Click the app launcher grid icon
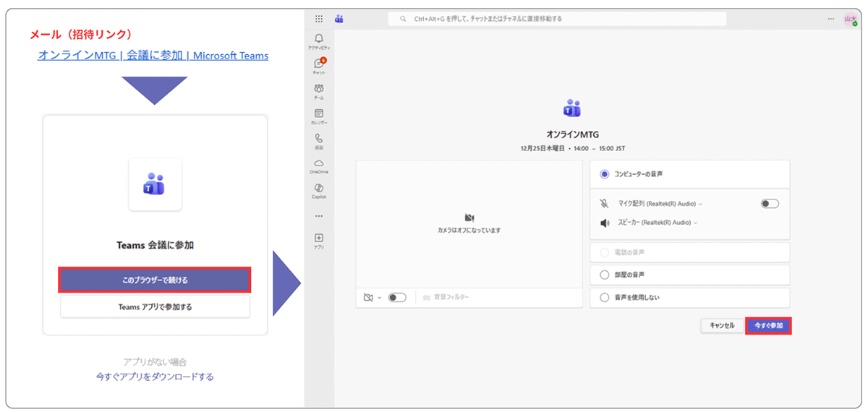This screenshot has height=412, width=868. (x=319, y=19)
